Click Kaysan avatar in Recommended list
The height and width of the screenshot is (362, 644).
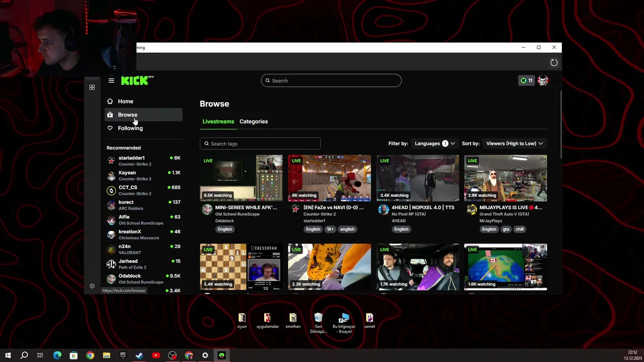(111, 175)
